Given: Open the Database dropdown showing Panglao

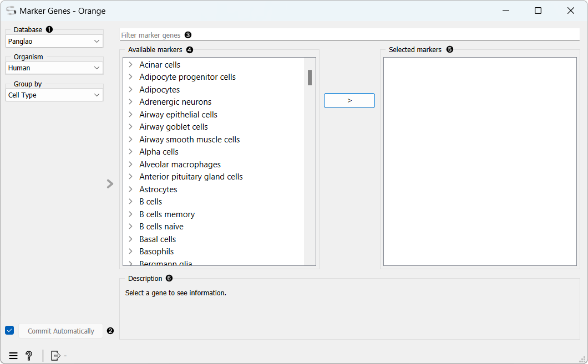Looking at the screenshot, I should coord(54,41).
